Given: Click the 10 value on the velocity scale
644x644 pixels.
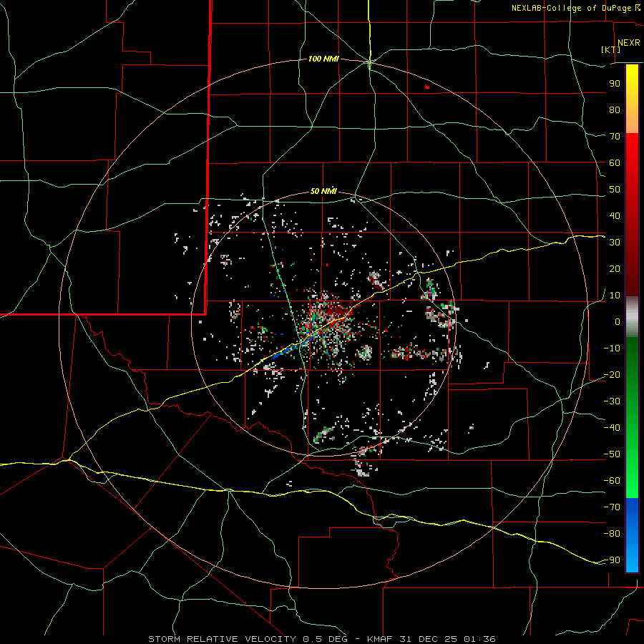Looking at the screenshot, I should pos(615,296).
